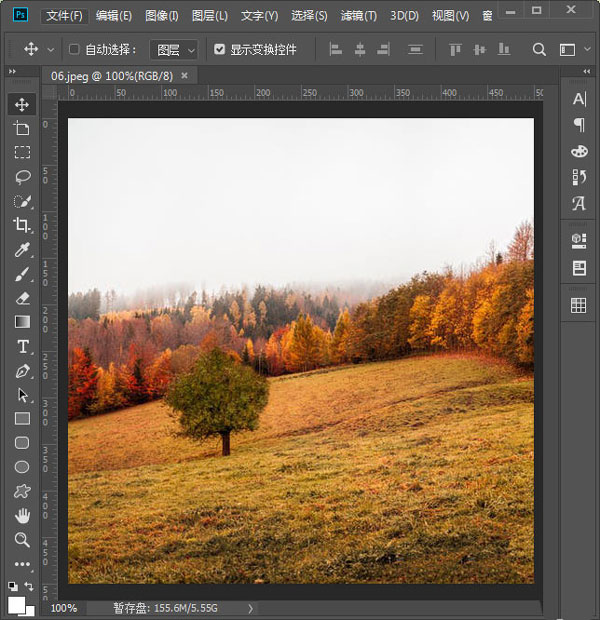The width and height of the screenshot is (600, 620).
Task: Enable the 自动选择 checkbox
Action: 74,49
